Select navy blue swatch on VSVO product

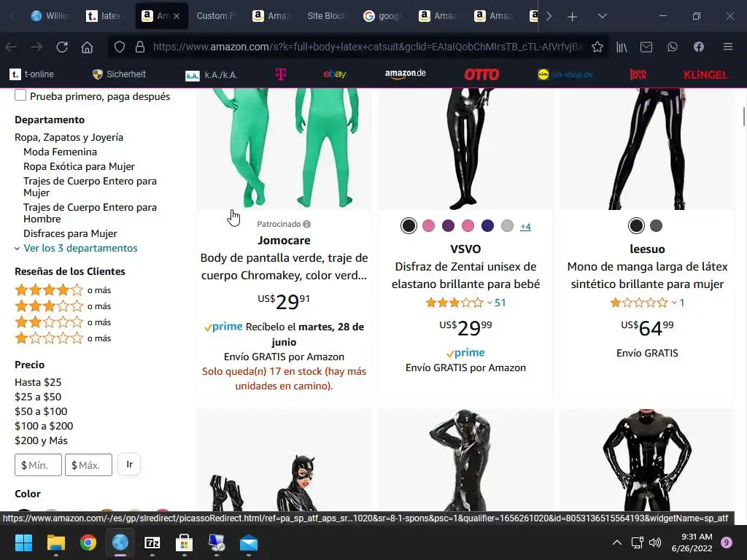coord(487,226)
